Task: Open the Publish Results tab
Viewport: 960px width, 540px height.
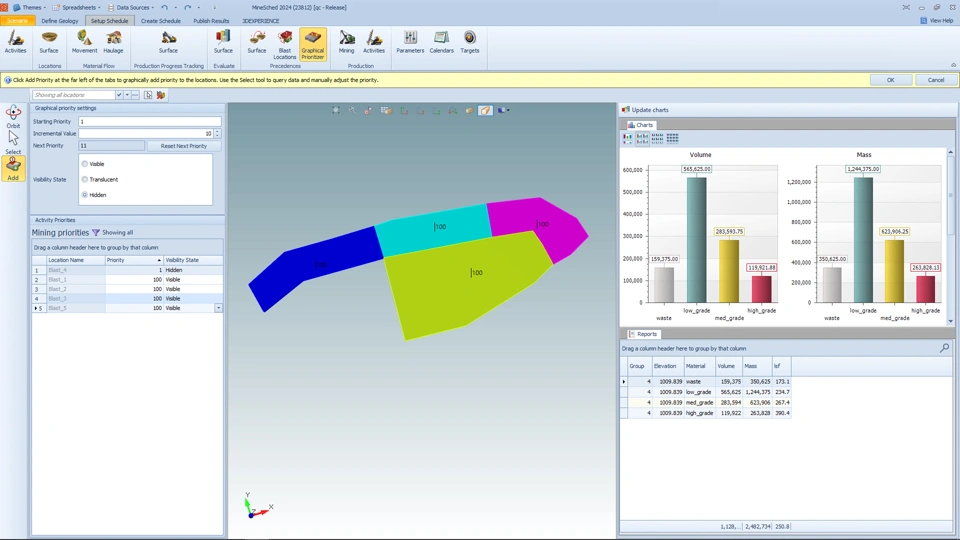Action: 211,21
